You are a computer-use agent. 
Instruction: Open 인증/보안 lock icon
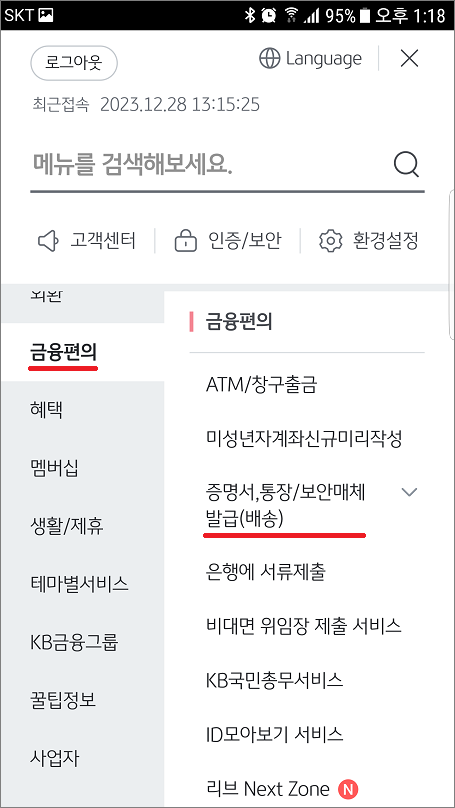[x=186, y=241]
